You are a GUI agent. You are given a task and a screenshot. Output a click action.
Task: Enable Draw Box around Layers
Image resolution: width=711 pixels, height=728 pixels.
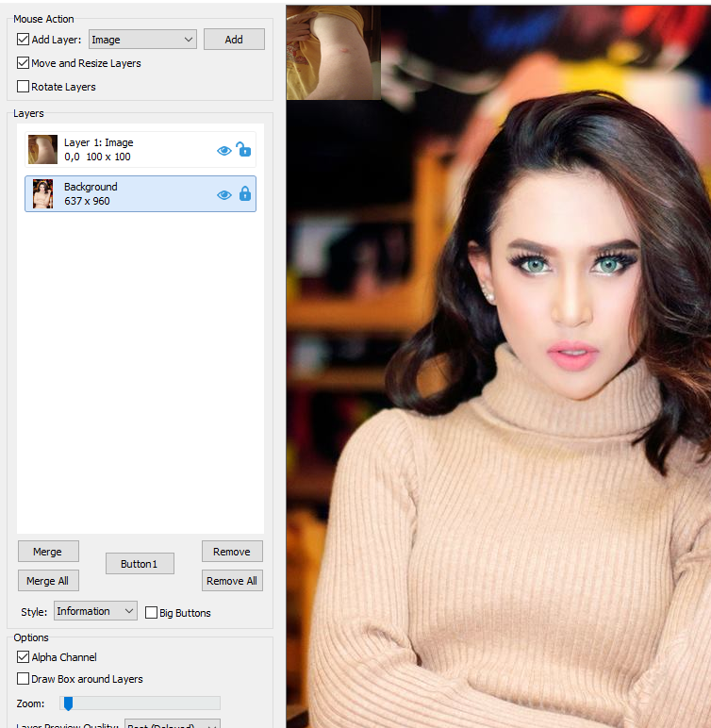tap(23, 678)
